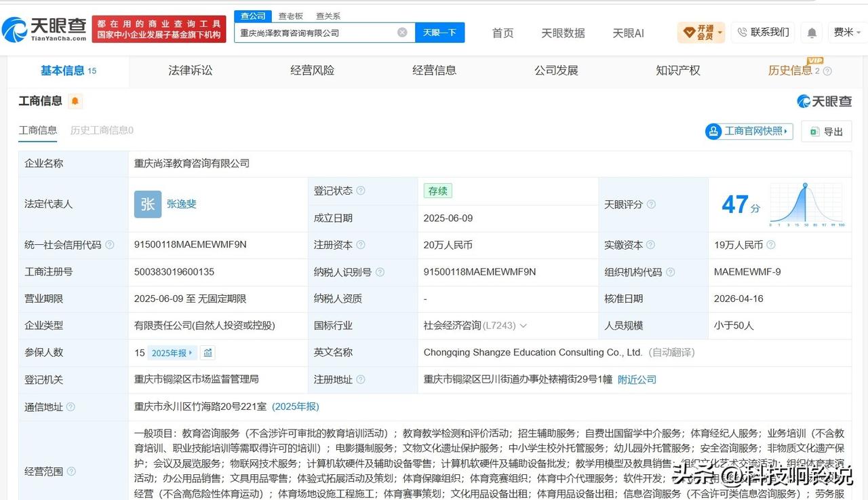The height and width of the screenshot is (500, 868).
Task: Click 导出 export button
Action: pyautogui.click(x=826, y=132)
